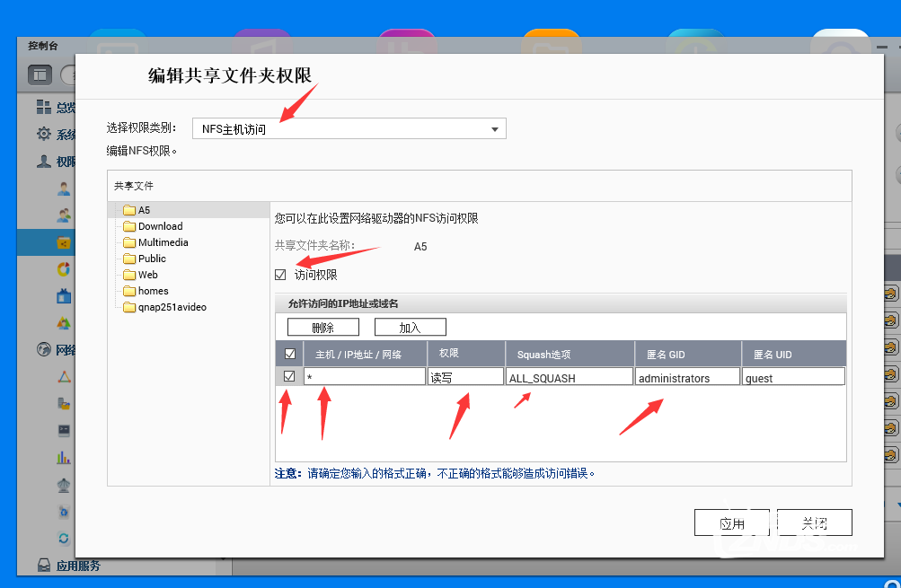Click the 应用服务 sidebar label
This screenshot has height=588, width=901.
click(78, 566)
